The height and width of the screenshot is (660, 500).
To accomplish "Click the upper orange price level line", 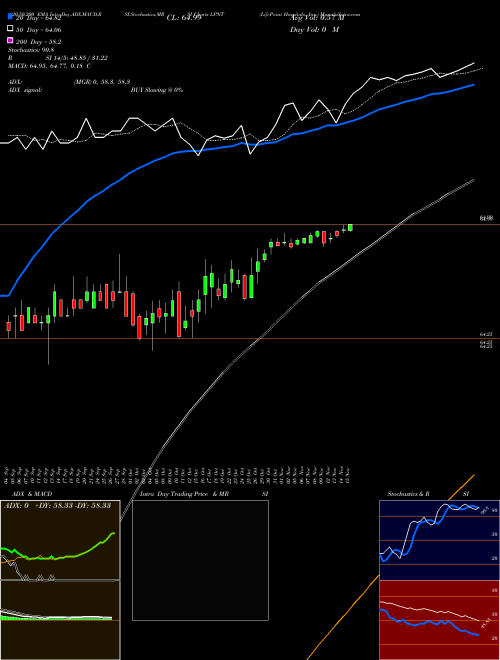I will 250,225.
